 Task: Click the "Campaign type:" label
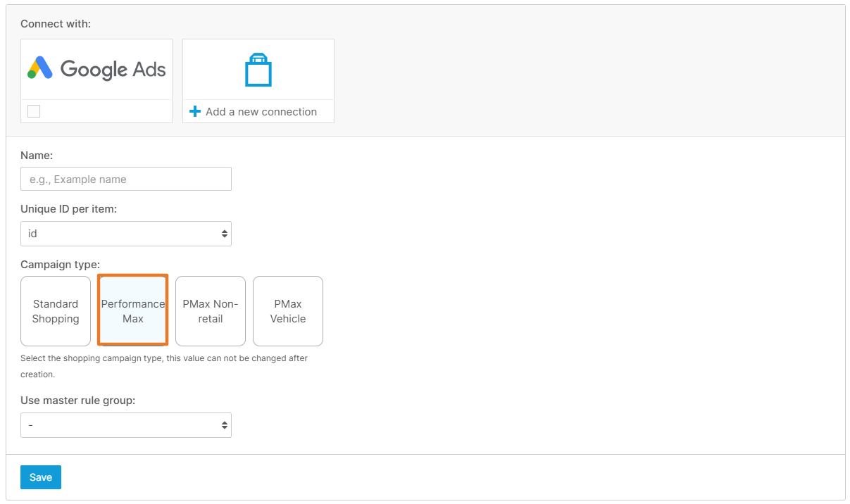[x=60, y=265]
